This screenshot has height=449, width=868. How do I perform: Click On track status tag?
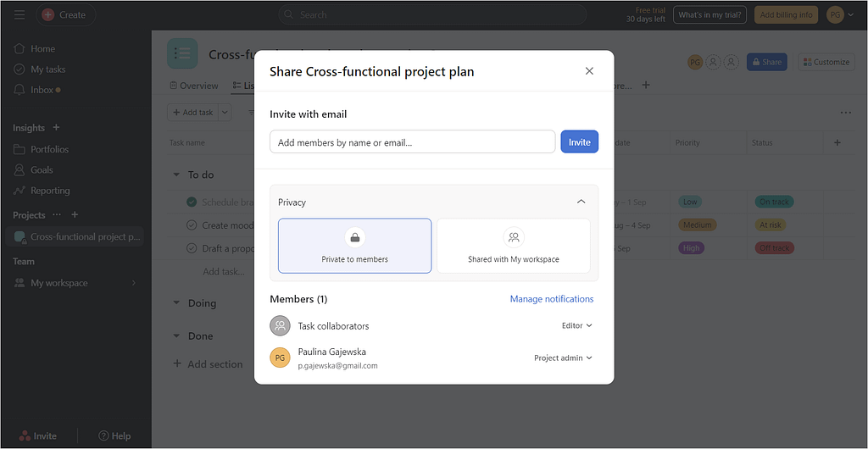[x=774, y=202]
